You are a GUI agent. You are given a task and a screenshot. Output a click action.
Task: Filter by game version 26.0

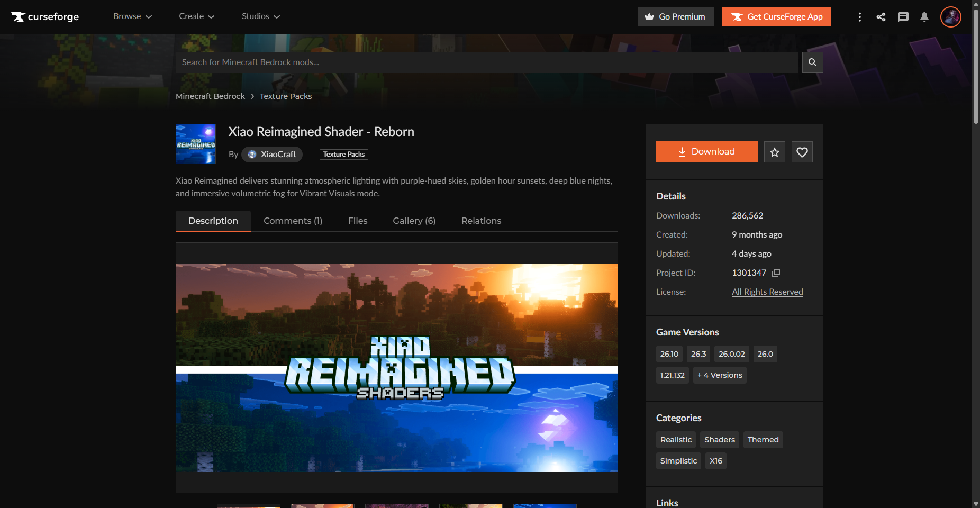765,354
